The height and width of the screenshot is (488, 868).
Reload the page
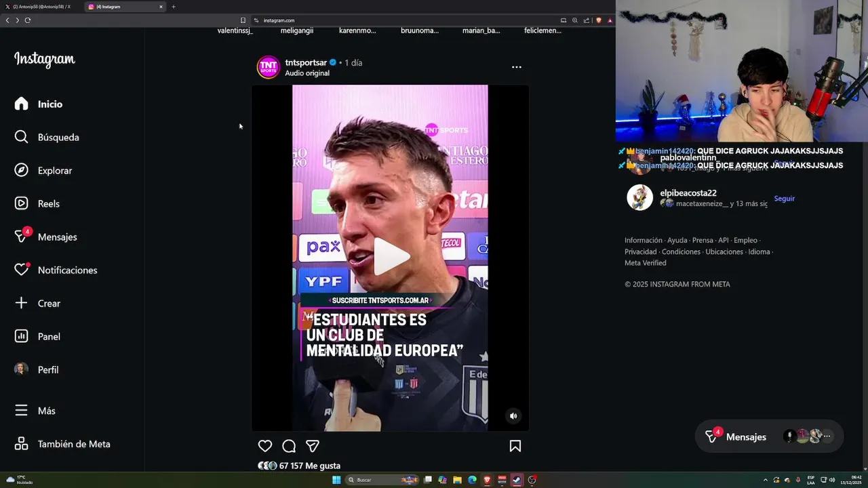coord(28,20)
